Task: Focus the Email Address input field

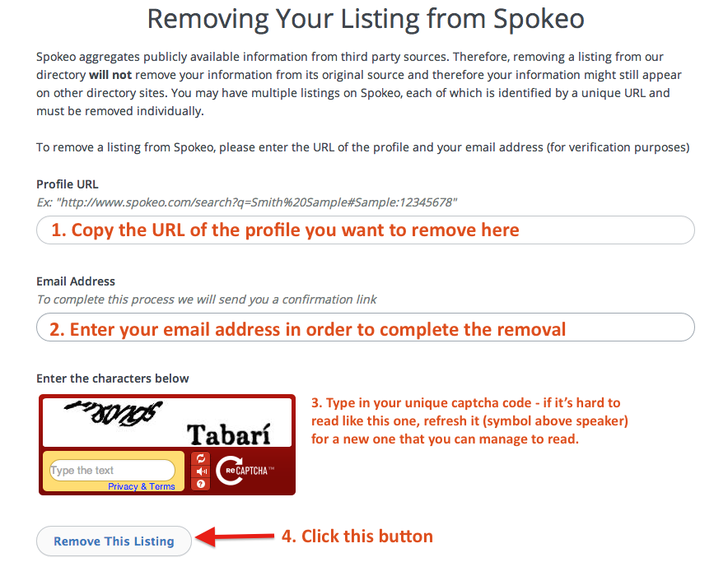Action: 366,327
